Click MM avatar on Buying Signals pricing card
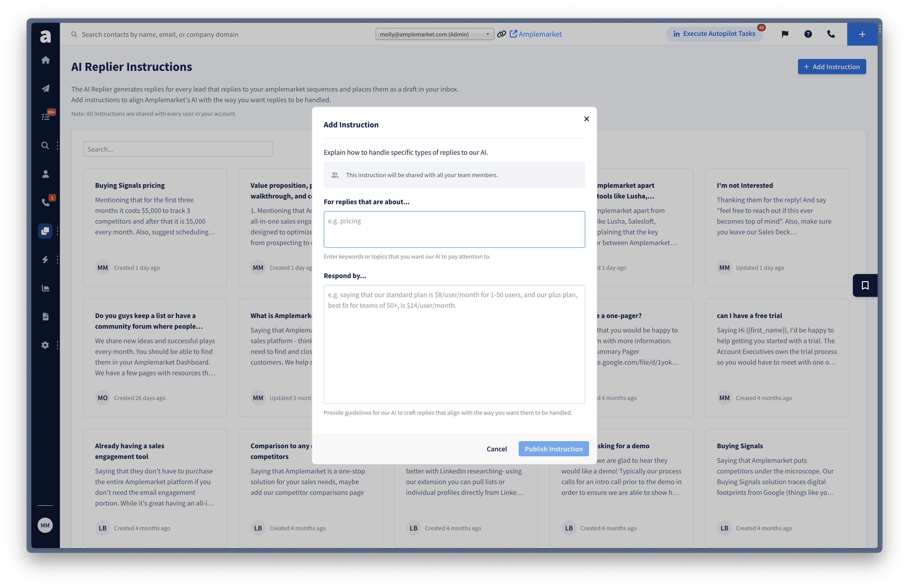 (x=102, y=268)
